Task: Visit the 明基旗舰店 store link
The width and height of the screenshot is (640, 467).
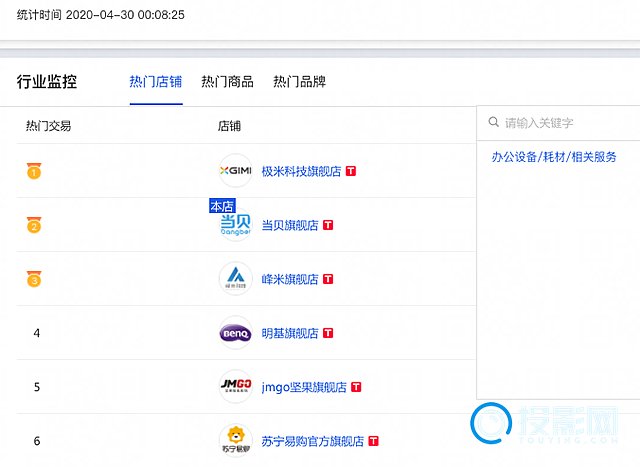Action: pos(289,333)
